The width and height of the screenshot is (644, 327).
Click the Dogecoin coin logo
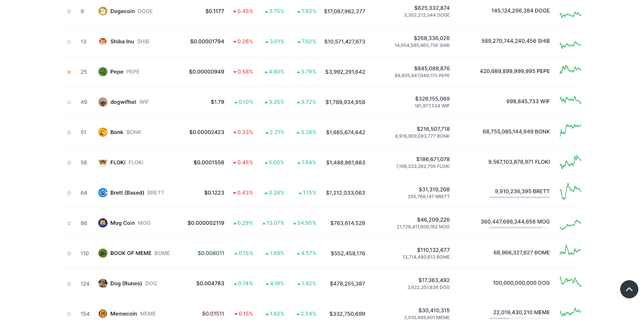[103, 11]
